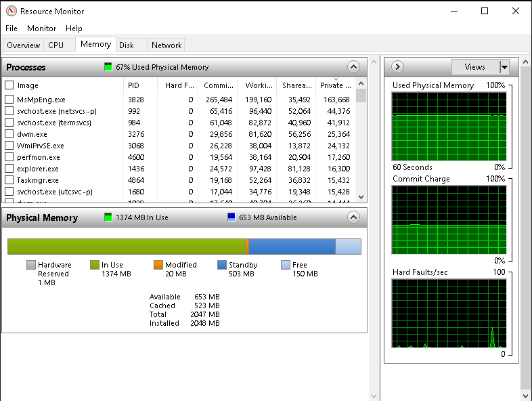Check the MsMpEng.exe process checkbox
The image size is (532, 401).
tap(9, 100)
